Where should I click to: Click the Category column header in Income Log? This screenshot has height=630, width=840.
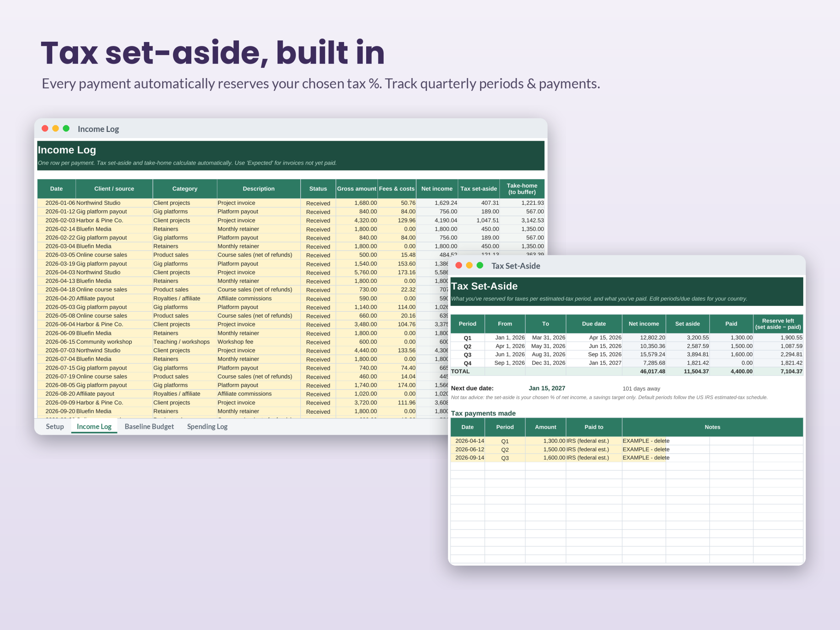[185, 189]
